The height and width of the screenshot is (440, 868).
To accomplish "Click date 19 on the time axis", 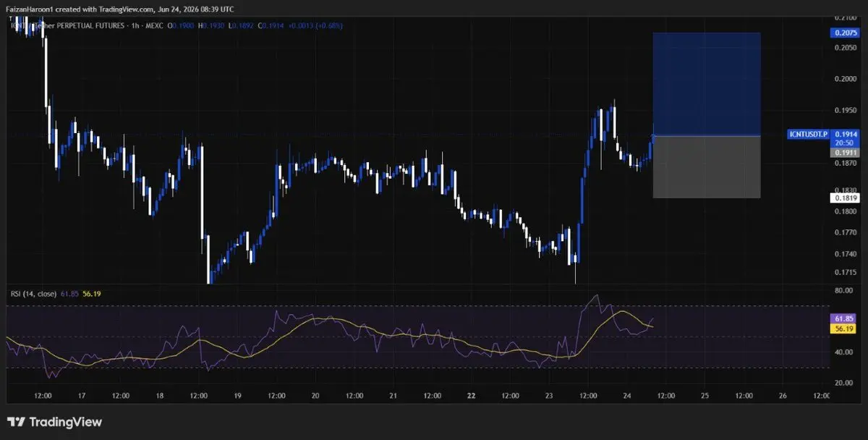I will 237,396.
